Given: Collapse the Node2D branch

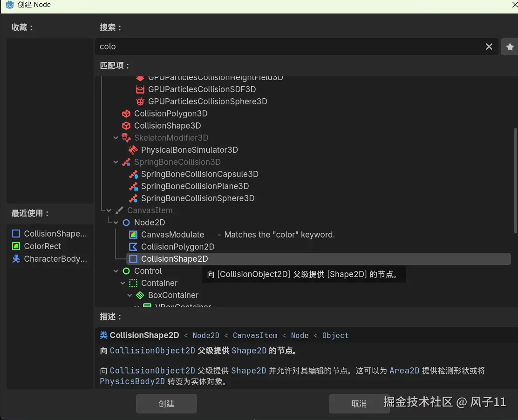Looking at the screenshot, I should click(116, 223).
